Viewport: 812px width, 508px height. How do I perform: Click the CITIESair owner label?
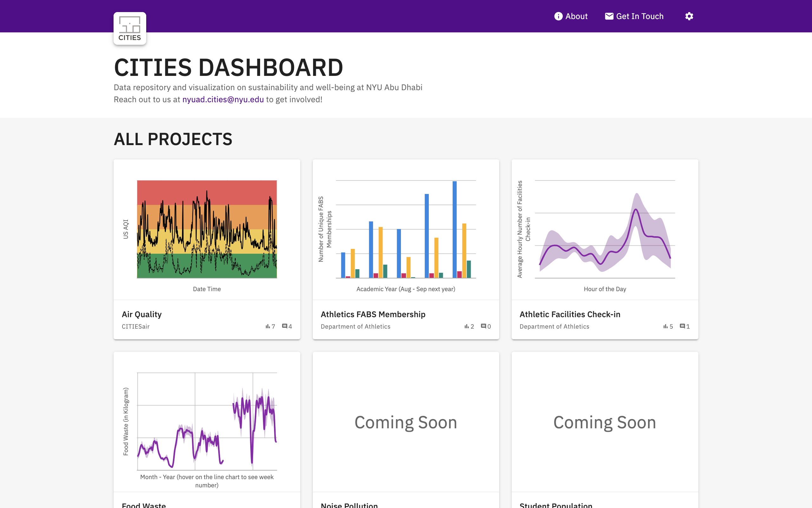(135, 327)
